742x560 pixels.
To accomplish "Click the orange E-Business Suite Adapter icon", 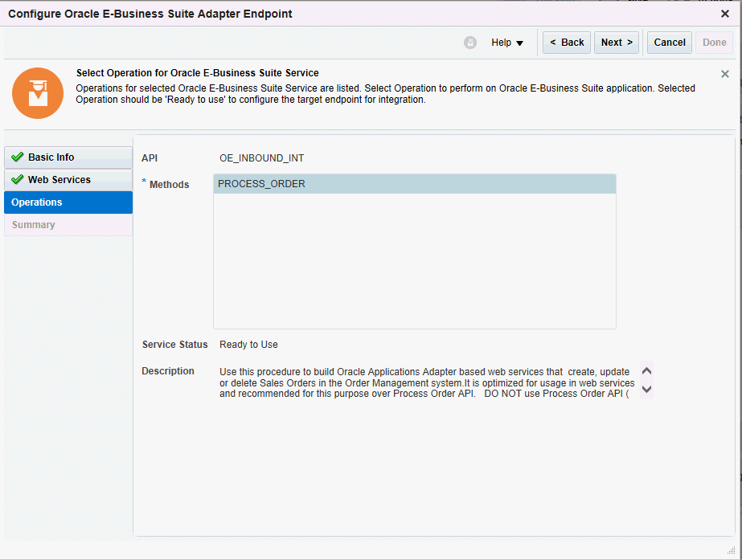I will [37, 93].
